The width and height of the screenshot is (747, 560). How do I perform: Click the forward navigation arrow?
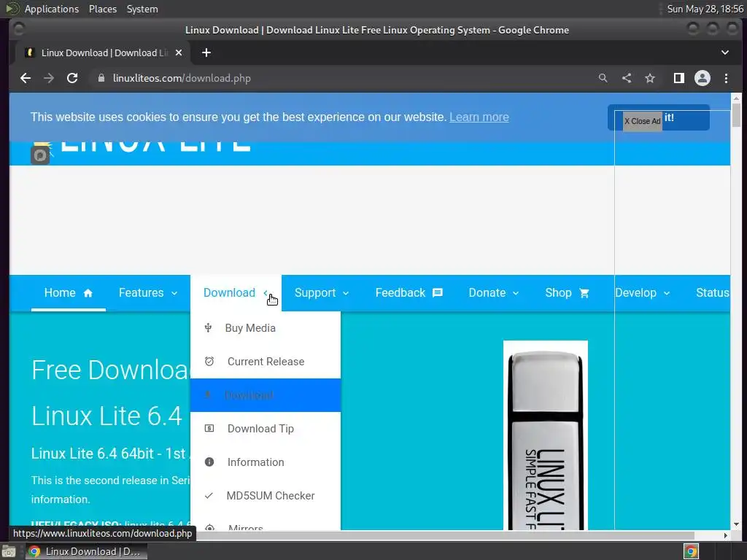click(49, 78)
